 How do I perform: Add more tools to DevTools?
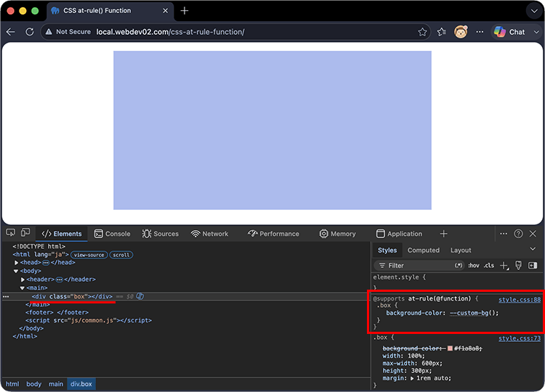click(x=443, y=234)
